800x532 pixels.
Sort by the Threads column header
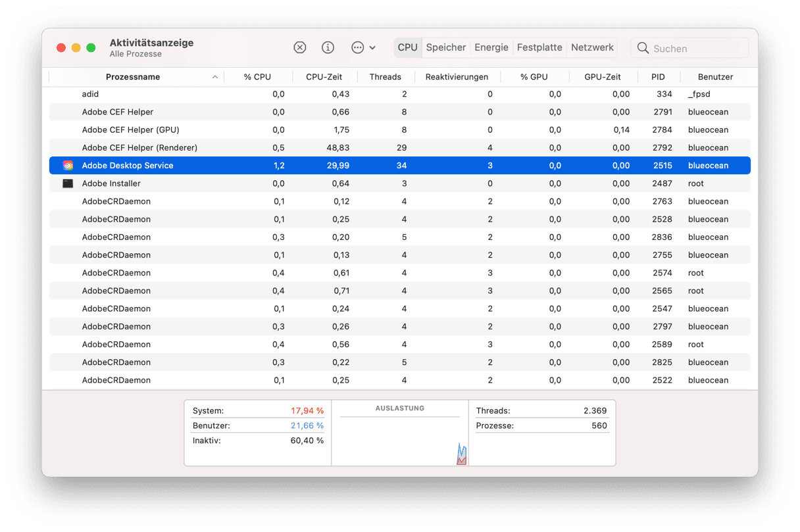[x=386, y=77]
